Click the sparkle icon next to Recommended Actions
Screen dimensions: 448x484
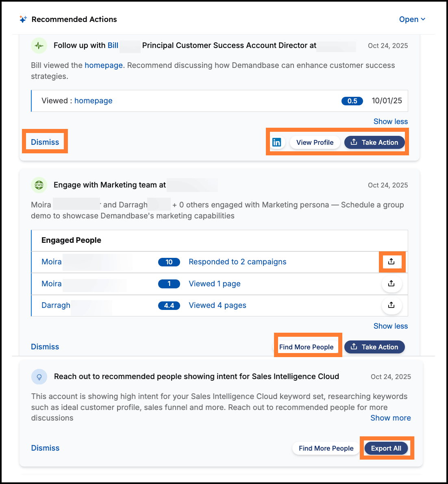click(23, 19)
